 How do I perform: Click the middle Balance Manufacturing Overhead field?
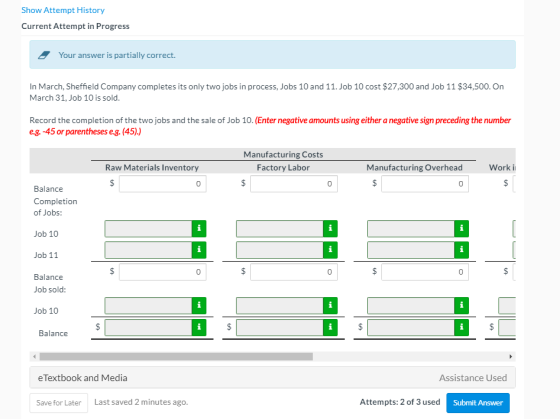coord(425,272)
